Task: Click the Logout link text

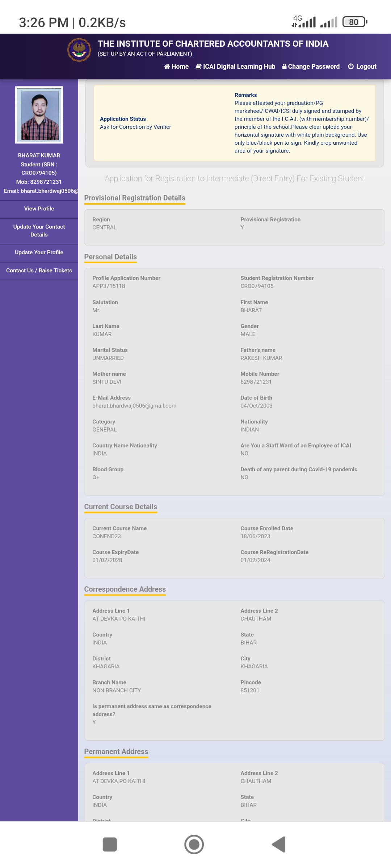Action: pyautogui.click(x=366, y=67)
